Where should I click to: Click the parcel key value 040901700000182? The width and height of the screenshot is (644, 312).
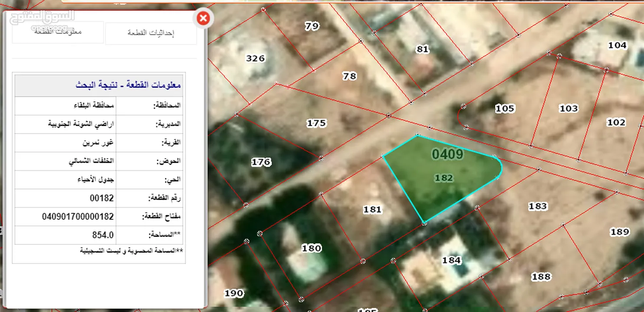pos(78,216)
